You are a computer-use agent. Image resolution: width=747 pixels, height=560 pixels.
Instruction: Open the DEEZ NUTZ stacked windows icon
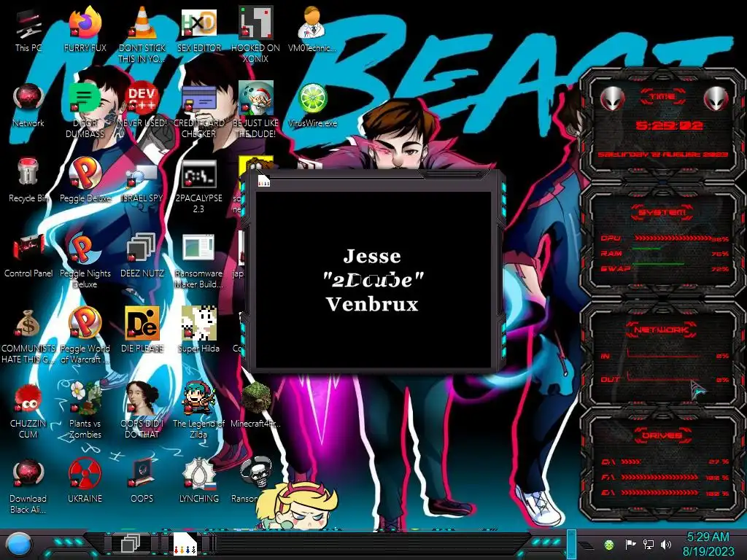click(x=142, y=249)
